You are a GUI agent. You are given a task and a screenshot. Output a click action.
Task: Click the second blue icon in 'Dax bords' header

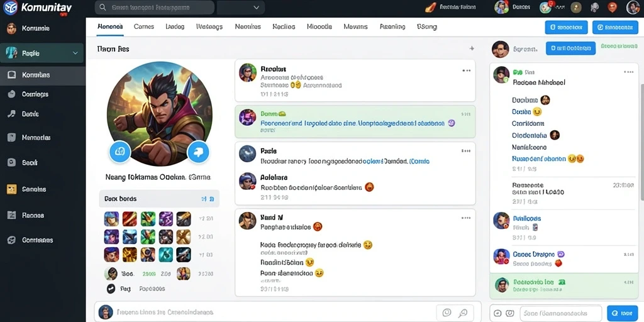coord(212,199)
